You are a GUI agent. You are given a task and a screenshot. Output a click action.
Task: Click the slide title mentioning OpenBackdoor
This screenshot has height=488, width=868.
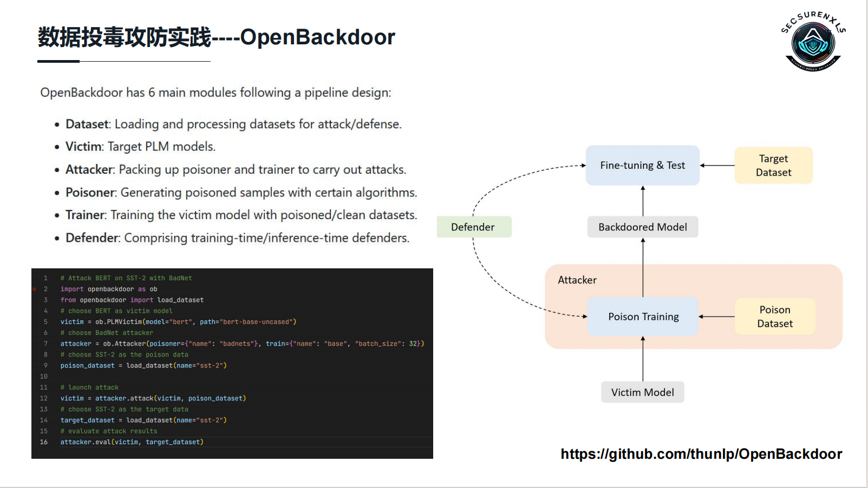pos(216,37)
